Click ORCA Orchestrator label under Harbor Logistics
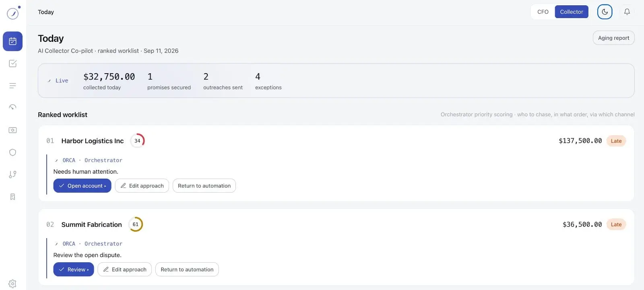Viewport: 644px width, 290px height. pyautogui.click(x=89, y=160)
